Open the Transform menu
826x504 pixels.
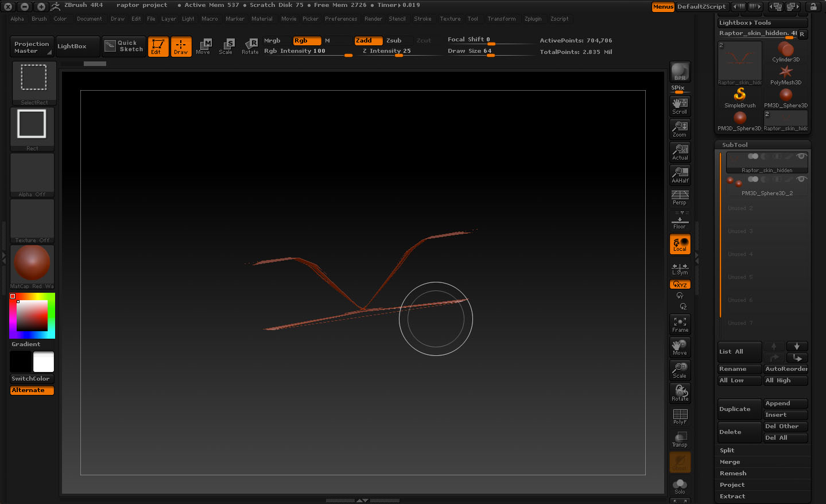coord(502,18)
